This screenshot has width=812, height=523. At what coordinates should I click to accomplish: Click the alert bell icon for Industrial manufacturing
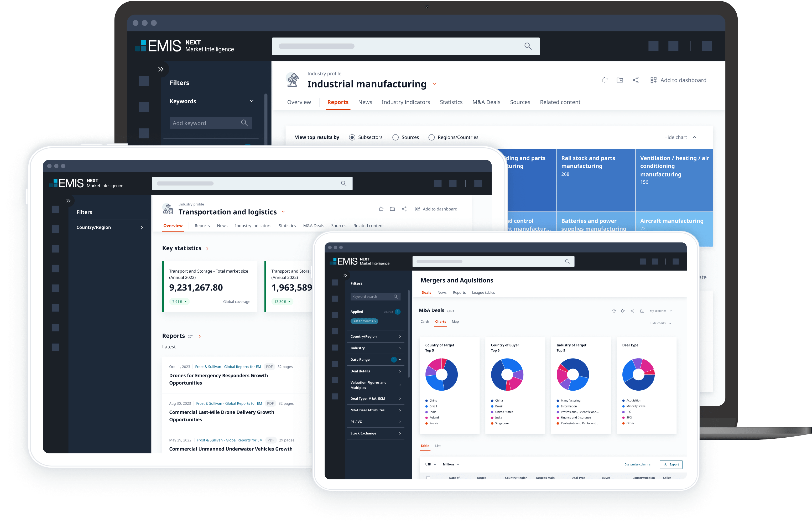(605, 80)
